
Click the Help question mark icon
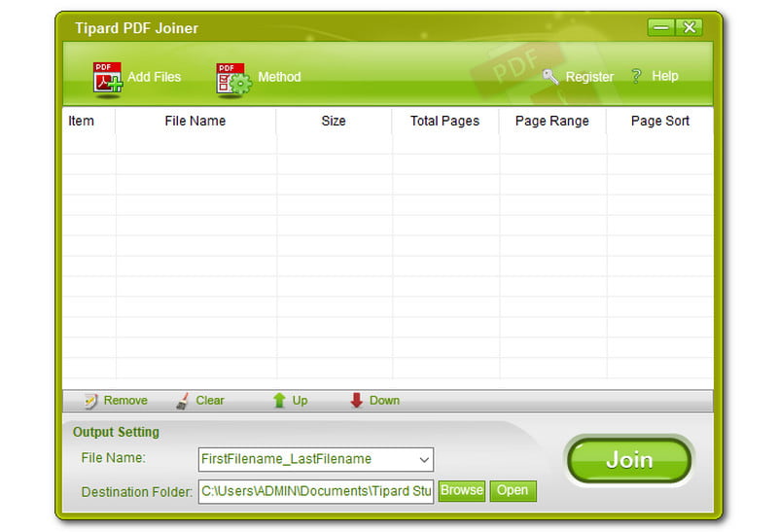[x=636, y=76]
